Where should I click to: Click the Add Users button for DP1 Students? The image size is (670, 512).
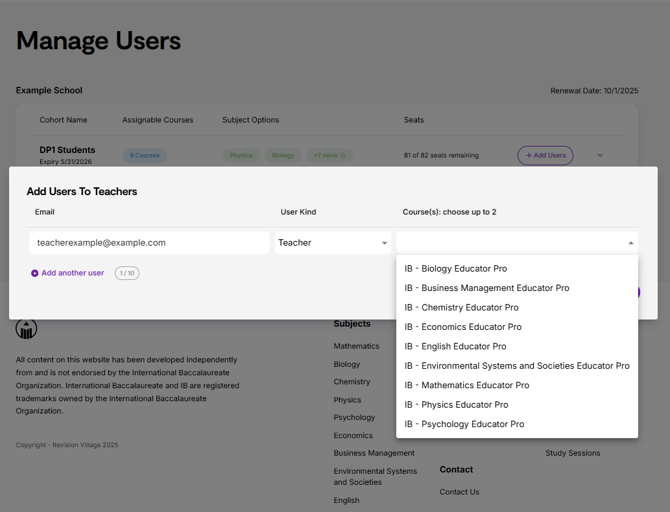point(545,155)
